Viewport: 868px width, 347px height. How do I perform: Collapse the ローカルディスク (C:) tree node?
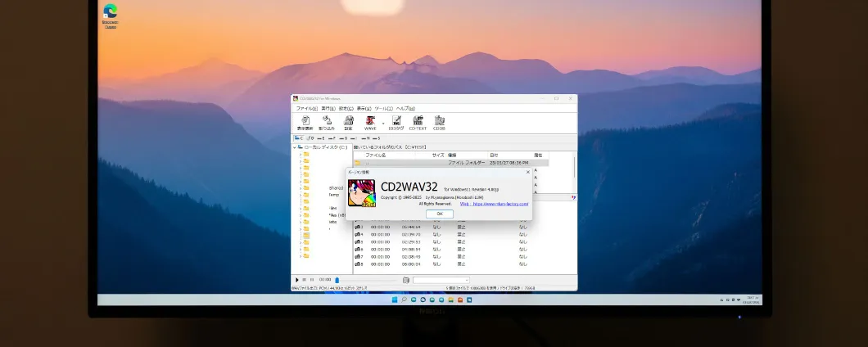[x=295, y=147]
